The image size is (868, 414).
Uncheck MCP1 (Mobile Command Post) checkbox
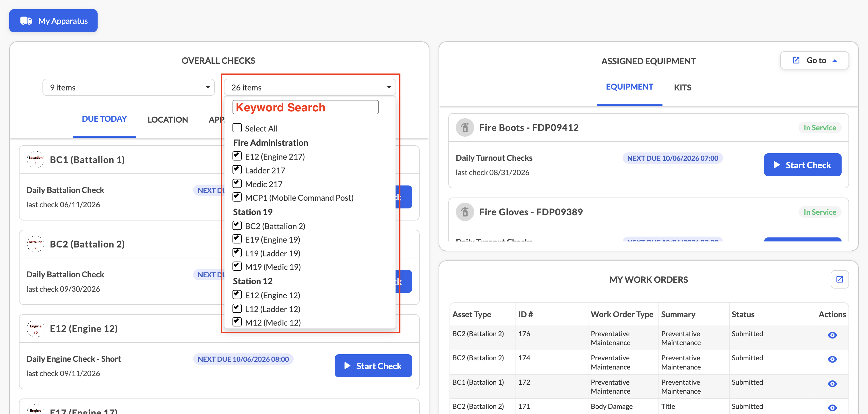point(237,197)
